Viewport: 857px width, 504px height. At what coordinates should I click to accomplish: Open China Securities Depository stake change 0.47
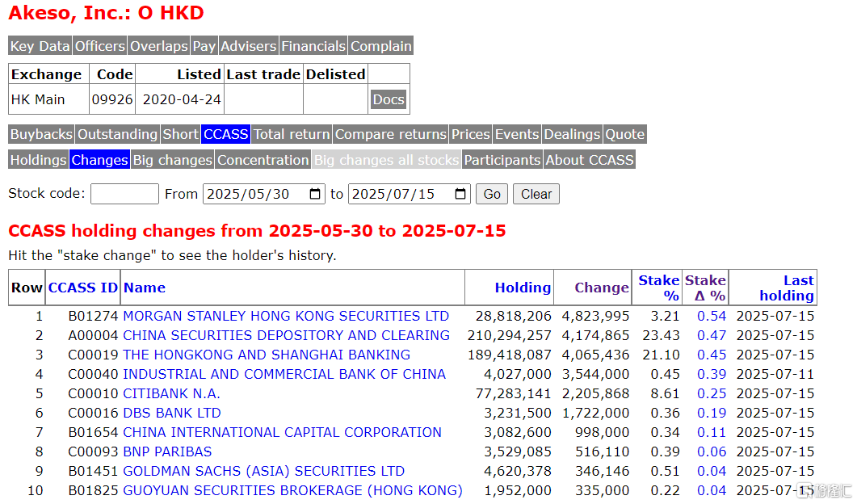click(x=712, y=335)
